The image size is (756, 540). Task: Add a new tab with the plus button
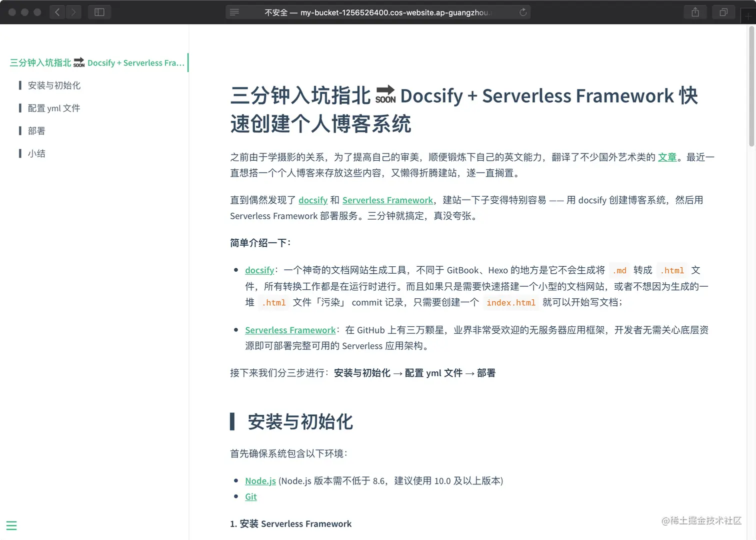pos(747,16)
